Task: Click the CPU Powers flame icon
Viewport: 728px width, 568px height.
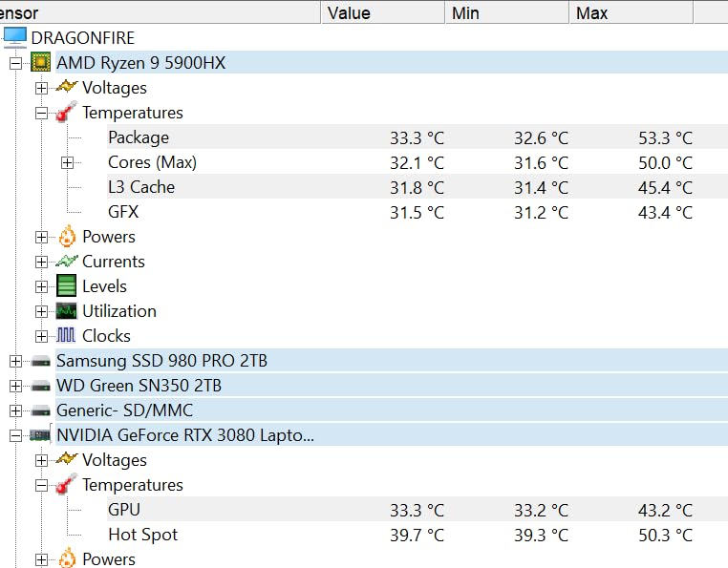Action: pos(67,236)
